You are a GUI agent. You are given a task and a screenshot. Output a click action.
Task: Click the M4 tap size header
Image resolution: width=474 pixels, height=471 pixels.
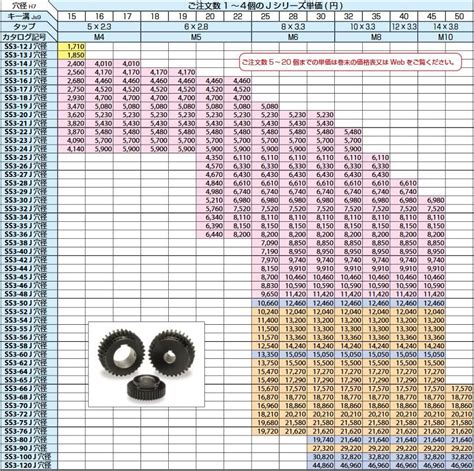coord(99,37)
